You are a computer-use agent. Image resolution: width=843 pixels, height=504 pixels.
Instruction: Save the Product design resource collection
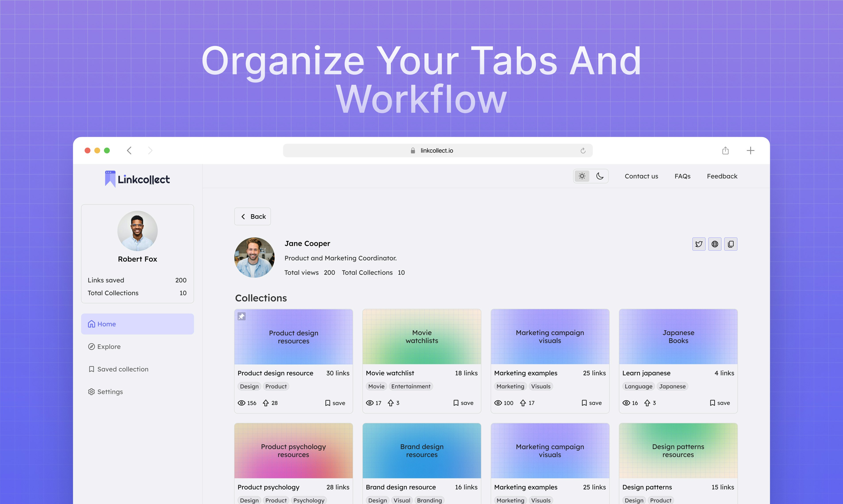tap(335, 403)
